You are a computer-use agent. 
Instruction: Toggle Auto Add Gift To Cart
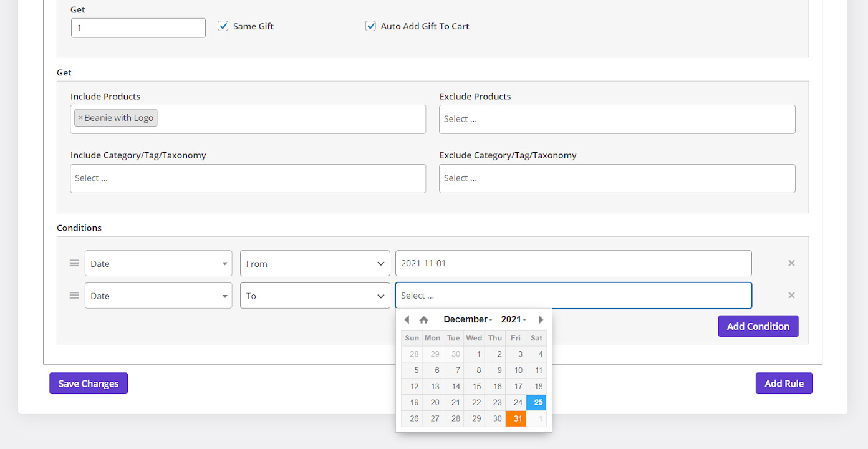click(371, 26)
